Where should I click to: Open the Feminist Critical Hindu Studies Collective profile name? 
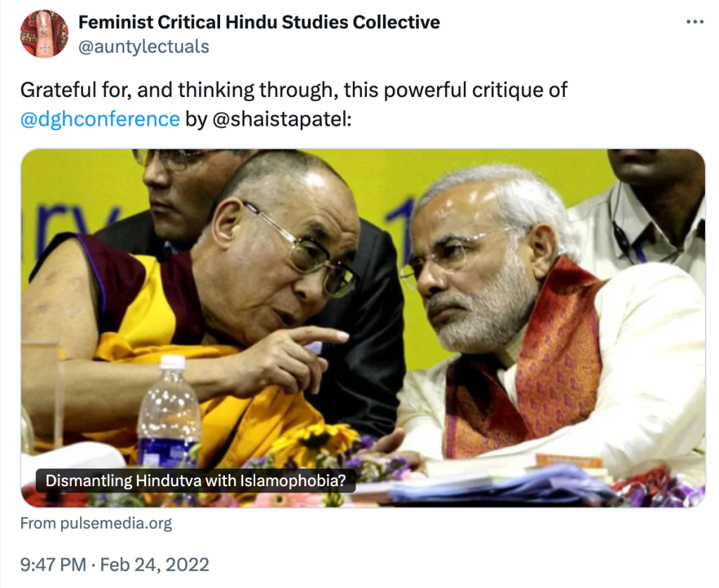259,22
